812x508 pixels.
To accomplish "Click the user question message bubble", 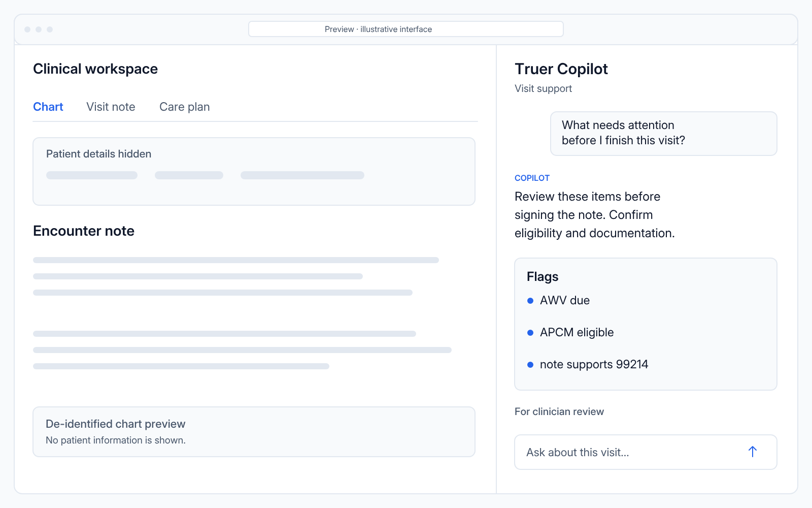I will coord(664,134).
